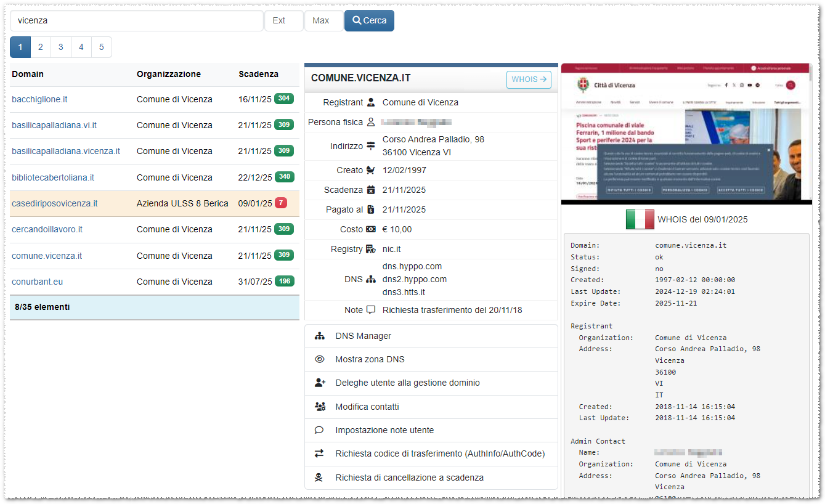Request transfer code AuthInfo/AuthCode
This screenshot has width=825, height=504.
tap(431, 453)
